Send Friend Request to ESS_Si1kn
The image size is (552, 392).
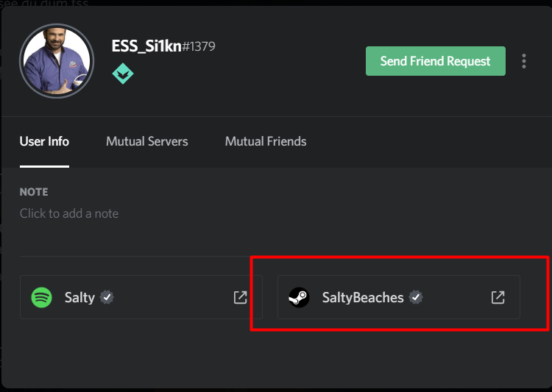pyautogui.click(x=436, y=61)
